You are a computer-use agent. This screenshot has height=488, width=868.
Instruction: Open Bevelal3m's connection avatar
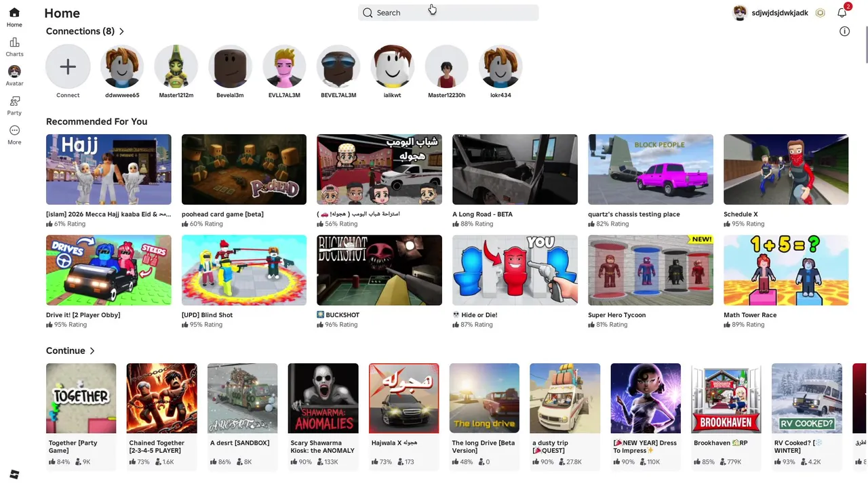point(230,66)
